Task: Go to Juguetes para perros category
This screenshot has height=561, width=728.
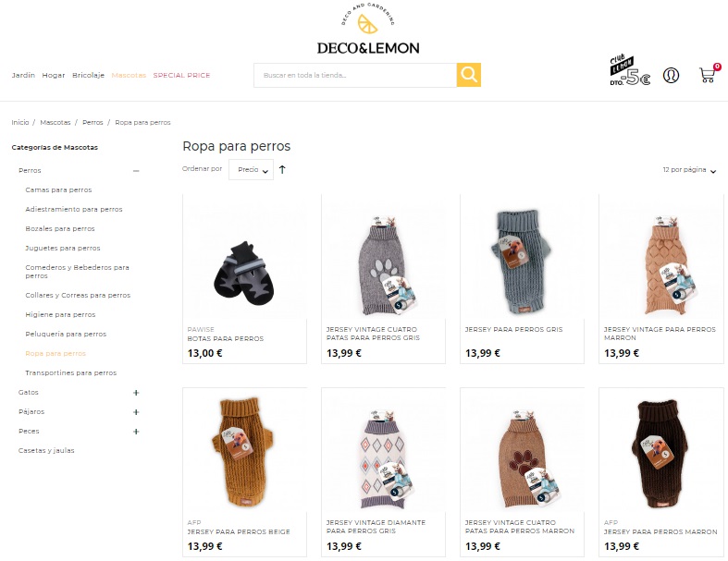Action: (x=63, y=249)
